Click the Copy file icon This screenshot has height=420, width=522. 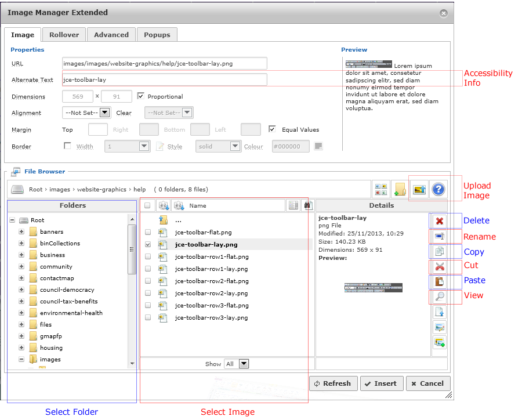440,251
